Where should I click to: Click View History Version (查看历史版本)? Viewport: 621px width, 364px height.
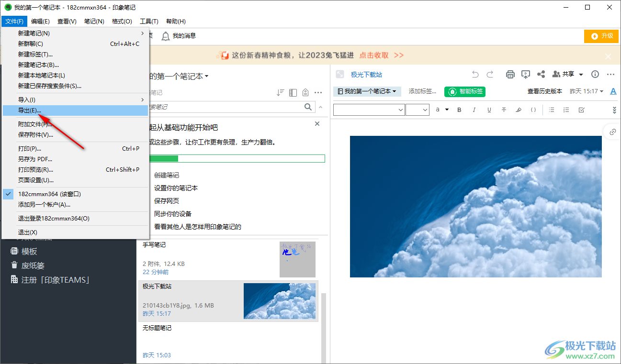tap(545, 91)
